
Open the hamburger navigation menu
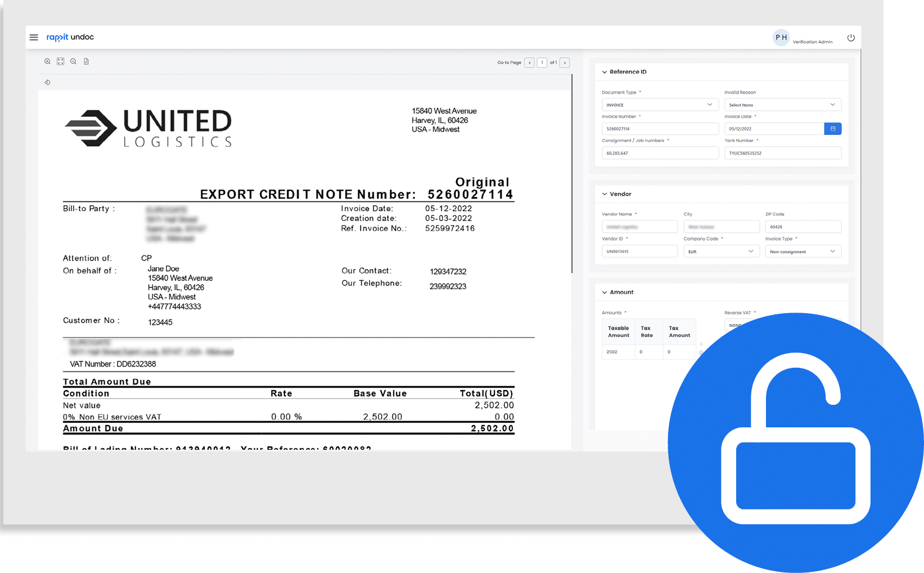pyautogui.click(x=34, y=37)
